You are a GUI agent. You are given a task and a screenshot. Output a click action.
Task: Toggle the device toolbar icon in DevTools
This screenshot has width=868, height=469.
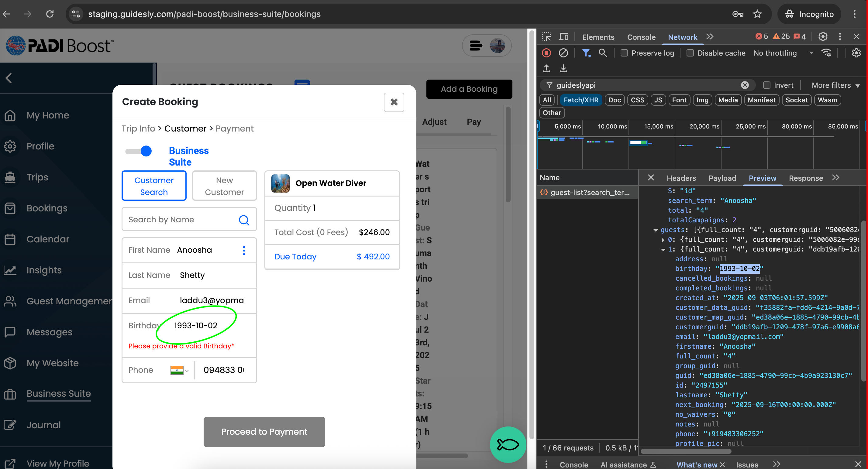563,37
